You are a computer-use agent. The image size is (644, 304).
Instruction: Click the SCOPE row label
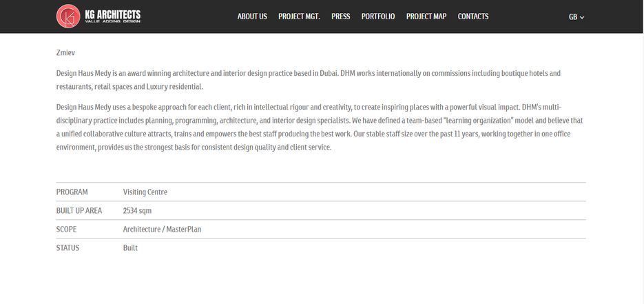(x=66, y=230)
